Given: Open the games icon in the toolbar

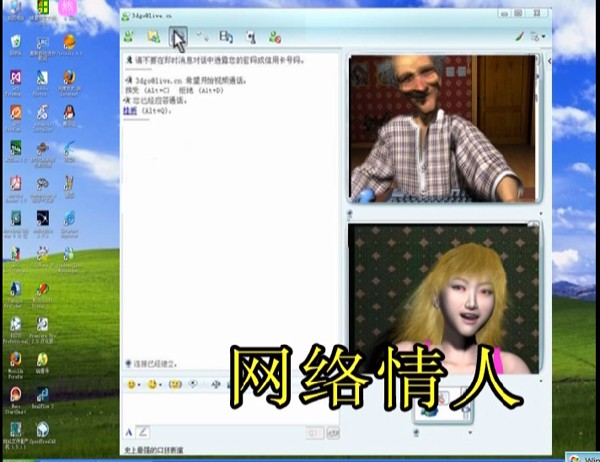Looking at the screenshot, I should point(251,37).
